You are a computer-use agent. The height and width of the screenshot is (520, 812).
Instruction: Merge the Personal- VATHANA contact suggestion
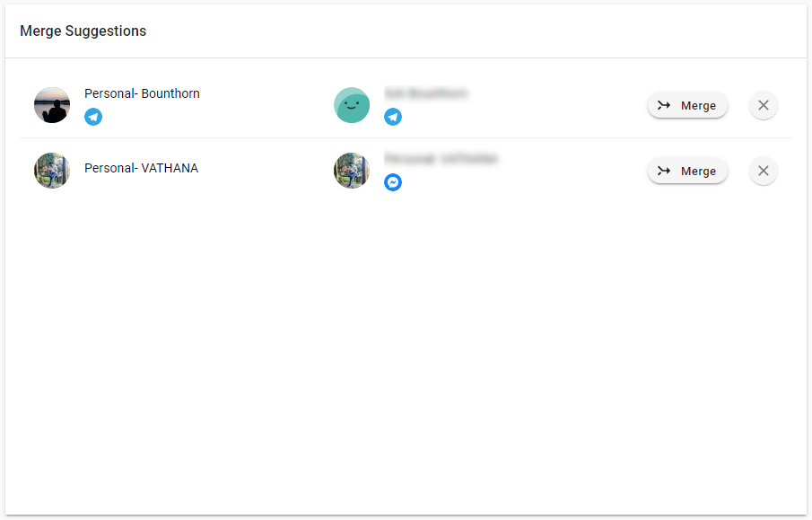click(x=687, y=171)
